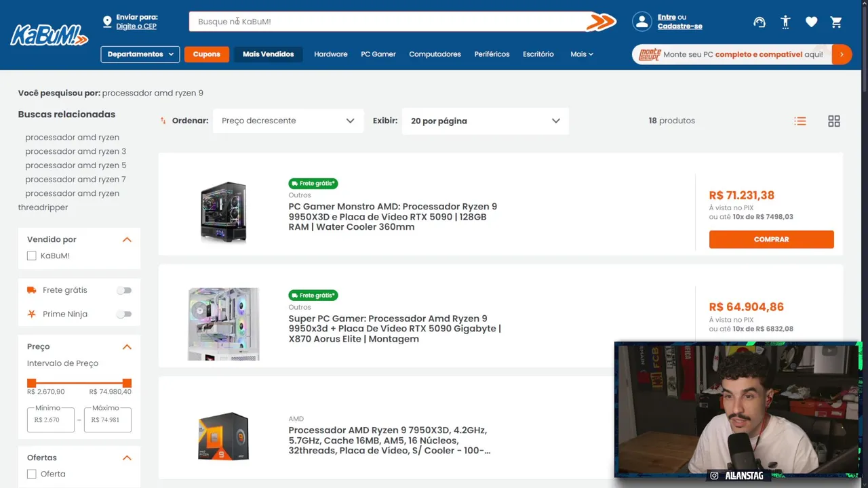Switch to grid view icon
This screenshot has width=868, height=488.
coord(834,121)
